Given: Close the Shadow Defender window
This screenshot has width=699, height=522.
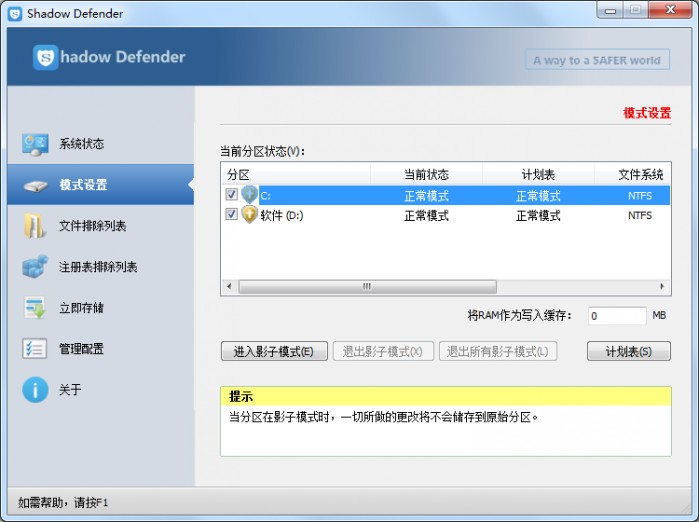Looking at the screenshot, I should click(x=670, y=10).
